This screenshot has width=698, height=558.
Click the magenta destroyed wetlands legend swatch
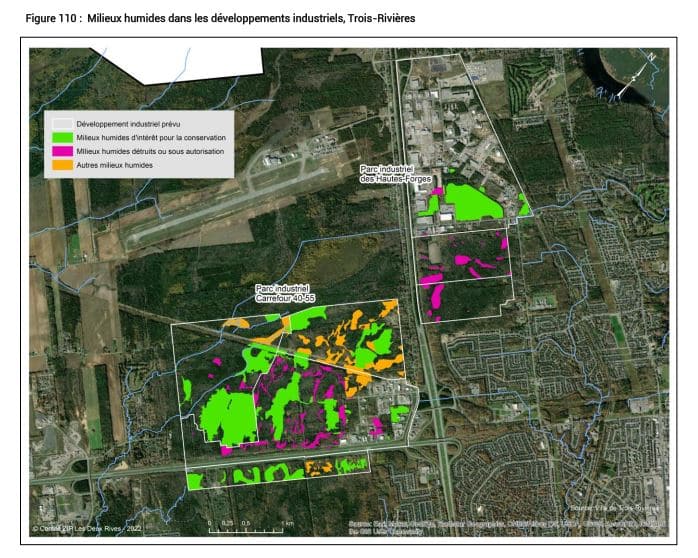point(62,151)
